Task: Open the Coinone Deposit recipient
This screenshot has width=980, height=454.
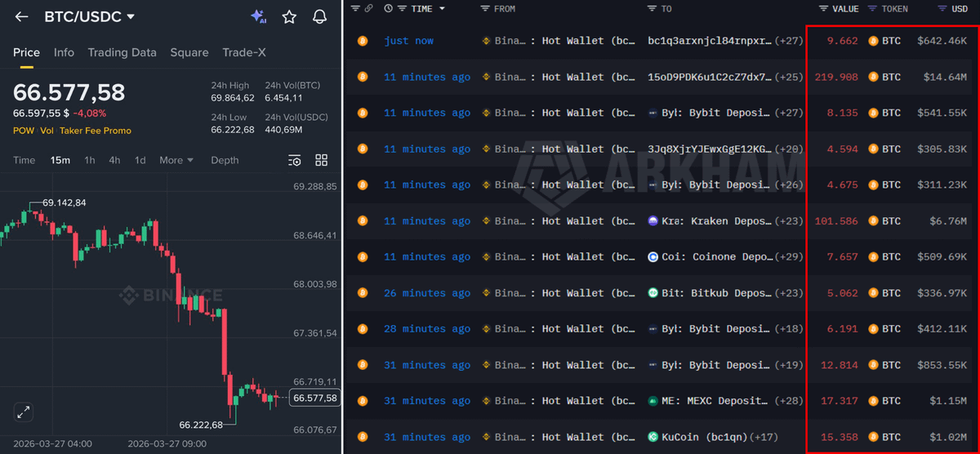Action: [x=709, y=257]
